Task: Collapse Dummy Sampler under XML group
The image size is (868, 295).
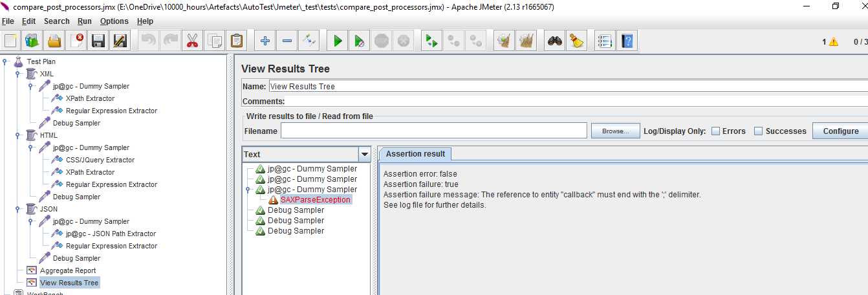Action: point(31,86)
